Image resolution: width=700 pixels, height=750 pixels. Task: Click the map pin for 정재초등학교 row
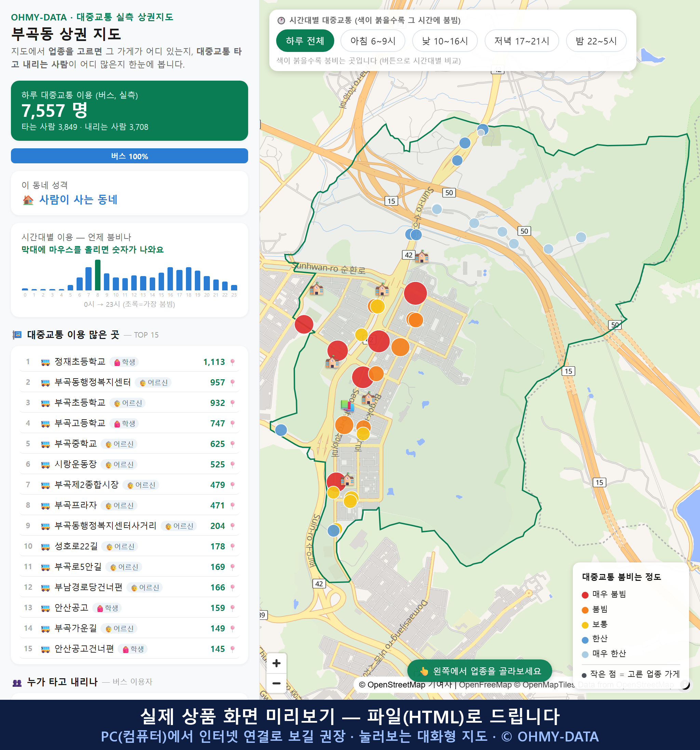click(x=232, y=362)
